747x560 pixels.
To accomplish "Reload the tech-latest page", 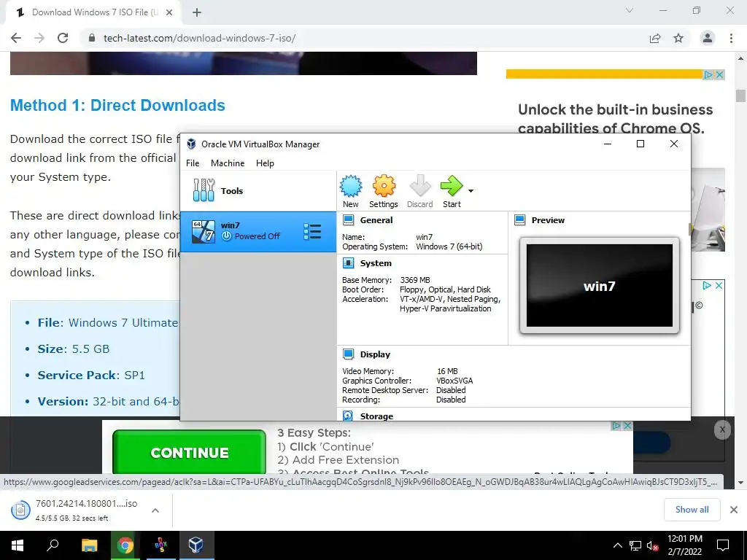I will pos(63,38).
